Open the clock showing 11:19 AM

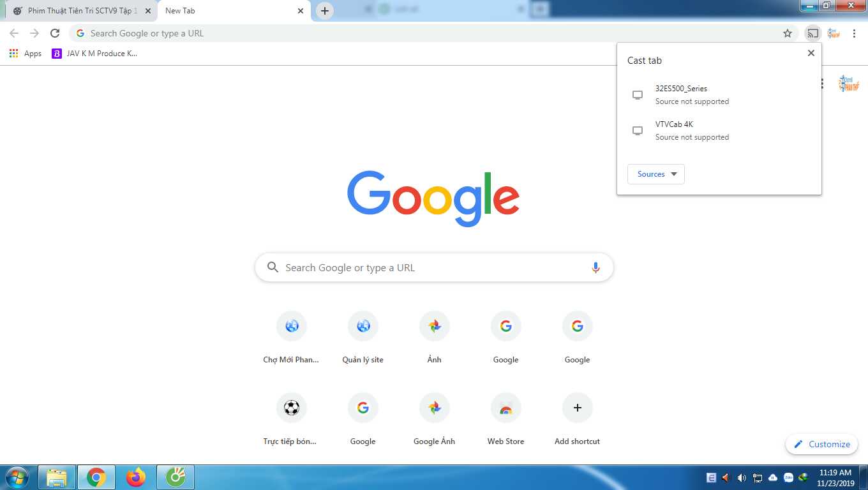(x=835, y=477)
